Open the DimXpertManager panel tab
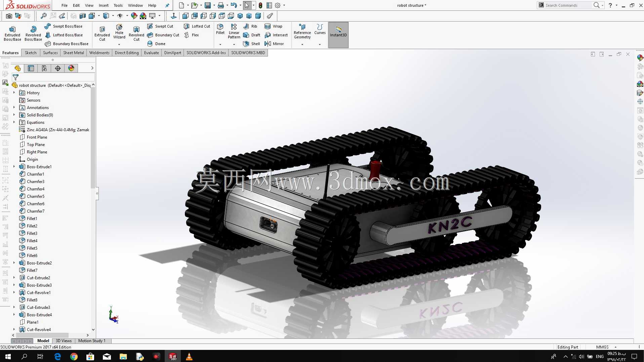The height and width of the screenshot is (362, 644). [x=58, y=68]
